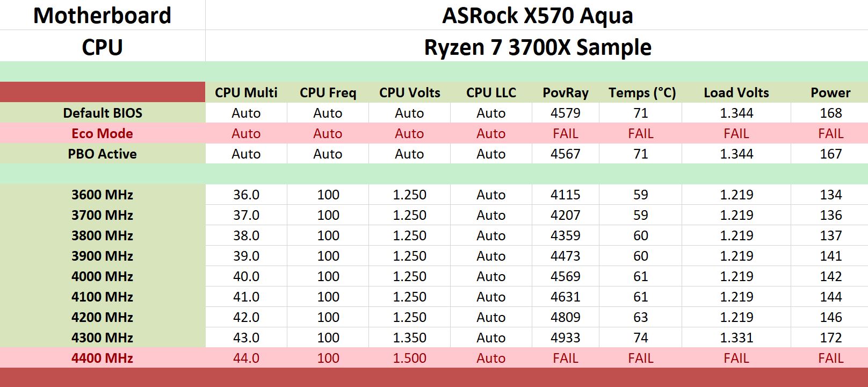
Task: Click the Temps value 63
Action: [641, 317]
